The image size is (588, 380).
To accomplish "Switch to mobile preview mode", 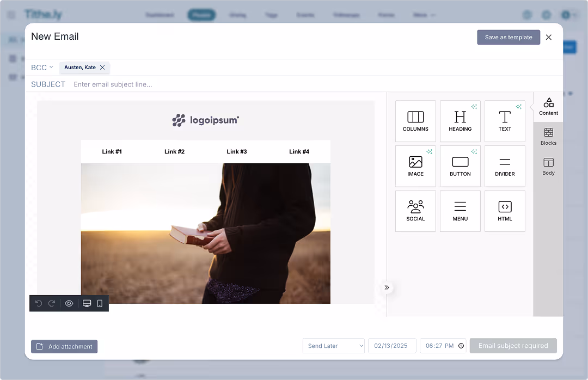I will 100,303.
